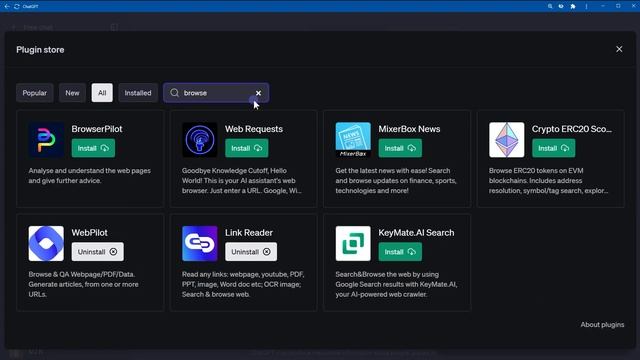640x360 pixels.
Task: Select the Web Requests plugin icon
Action: coord(200,140)
